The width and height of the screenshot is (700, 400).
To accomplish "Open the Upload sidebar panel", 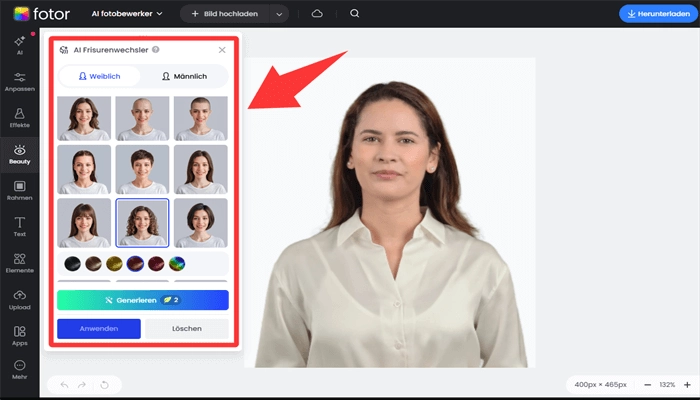I will pyautogui.click(x=20, y=300).
